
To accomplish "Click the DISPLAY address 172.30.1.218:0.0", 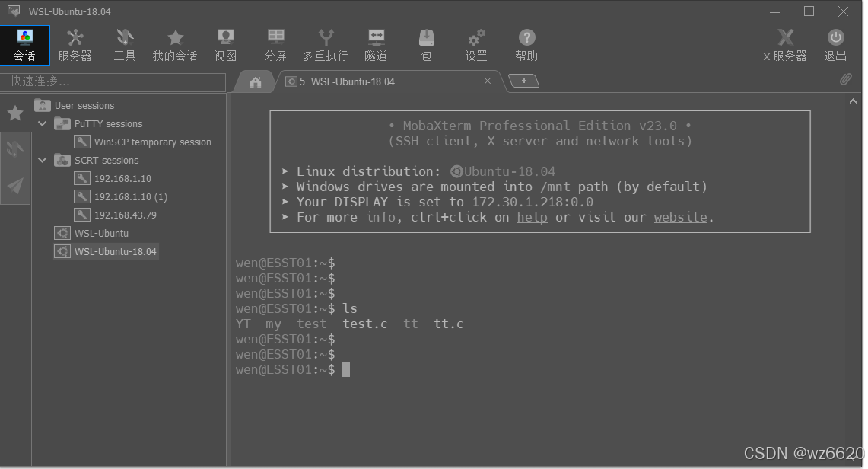I will (533, 202).
